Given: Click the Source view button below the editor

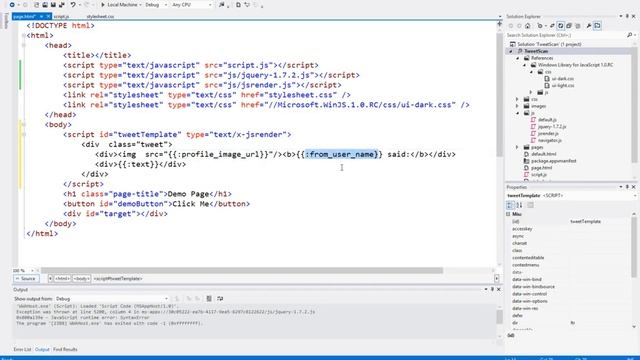Looking at the screenshot, I should [x=26, y=279].
